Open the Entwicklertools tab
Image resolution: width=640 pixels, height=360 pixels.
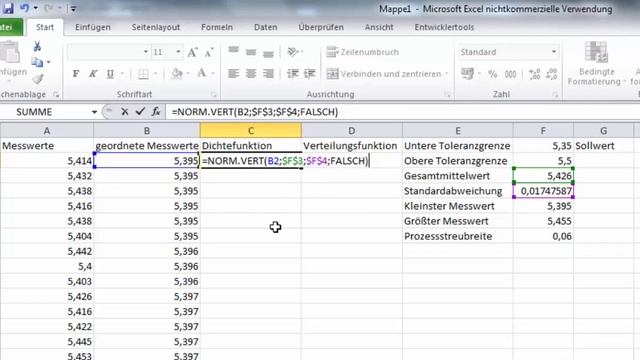(x=444, y=27)
